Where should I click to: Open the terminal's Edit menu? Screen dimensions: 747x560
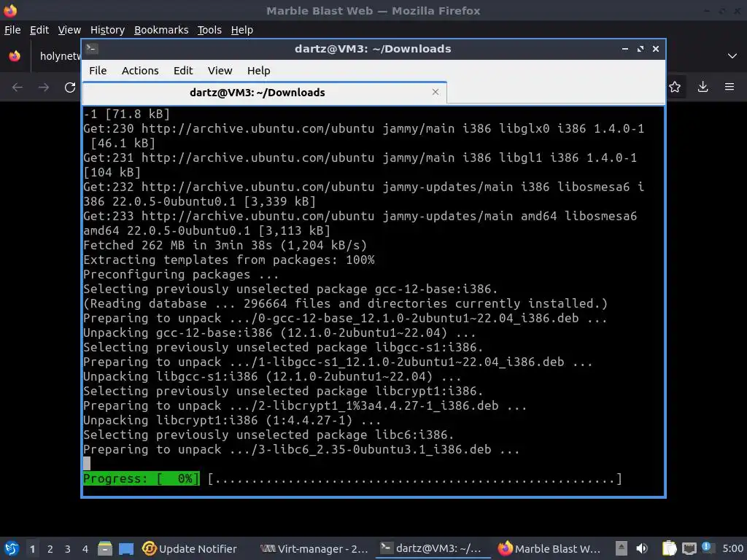point(183,71)
